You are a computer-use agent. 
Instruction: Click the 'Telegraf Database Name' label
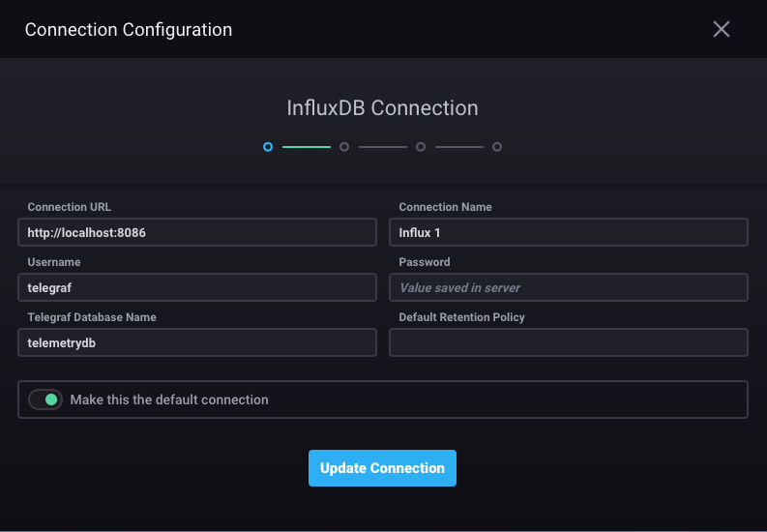[x=92, y=317]
